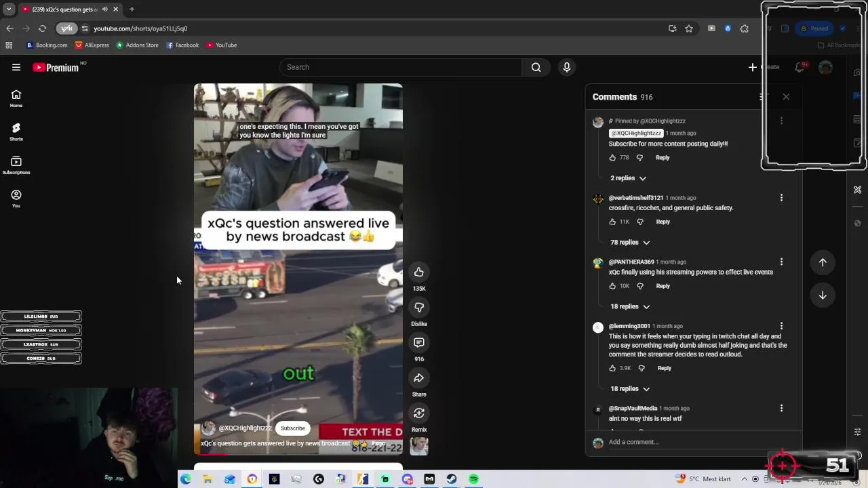868x488 pixels.
Task: Open Subscriptions from the sidebar
Action: tap(16, 165)
